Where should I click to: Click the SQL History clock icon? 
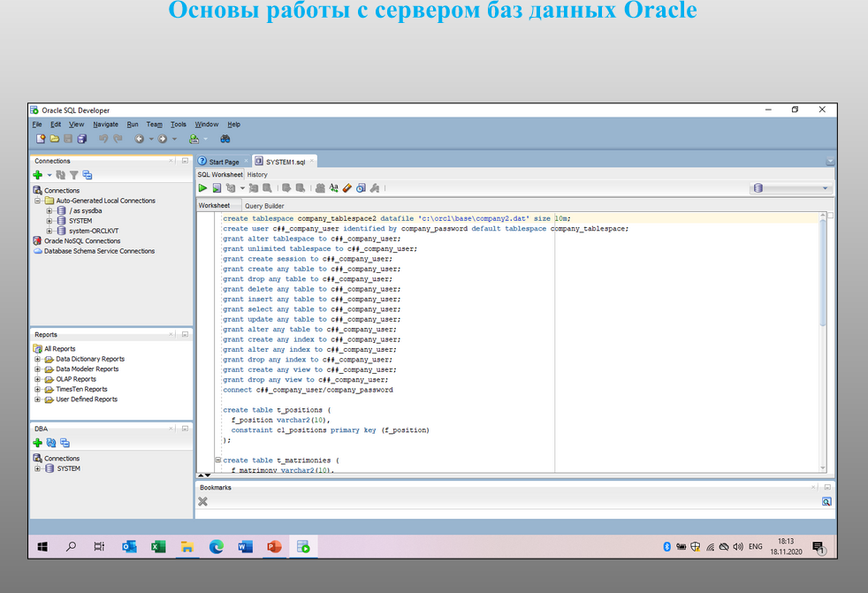point(361,188)
